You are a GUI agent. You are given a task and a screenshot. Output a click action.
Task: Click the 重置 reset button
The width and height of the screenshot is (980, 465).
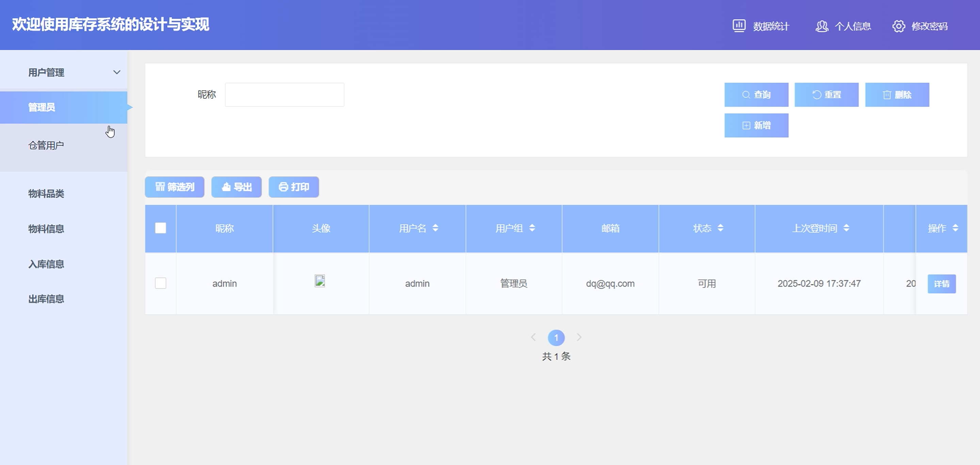(x=826, y=95)
